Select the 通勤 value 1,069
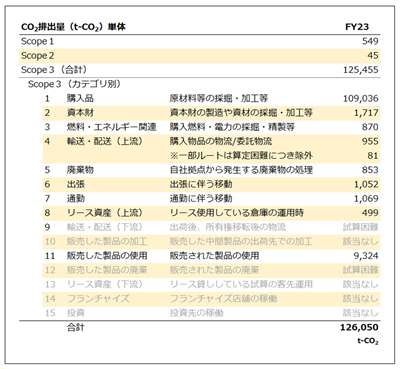 click(366, 199)
